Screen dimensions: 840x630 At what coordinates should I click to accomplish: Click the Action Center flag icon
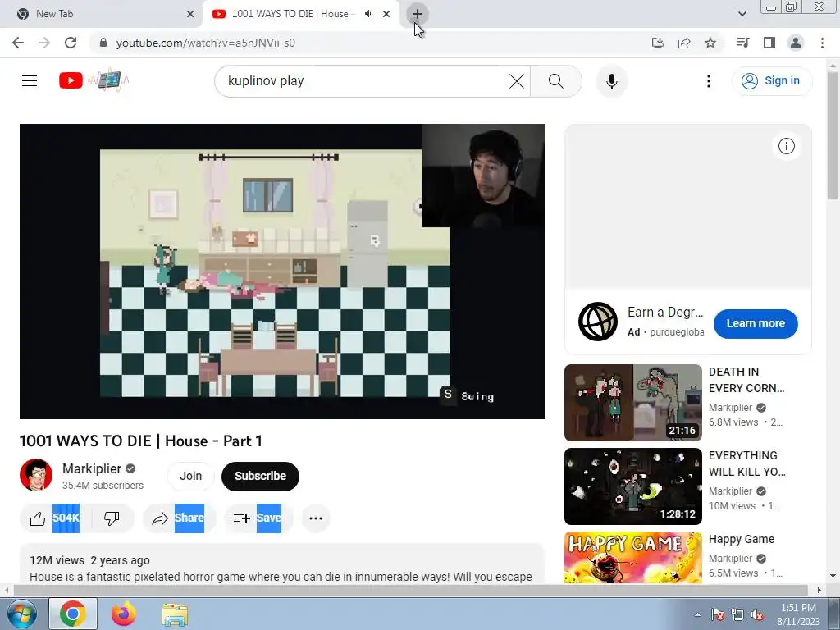click(718, 614)
